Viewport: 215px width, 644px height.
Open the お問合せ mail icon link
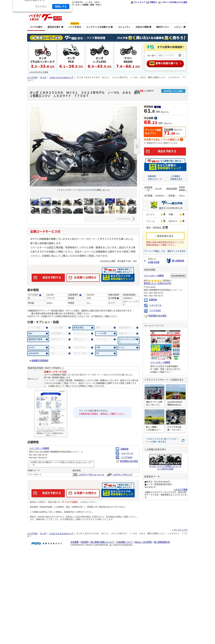(x=148, y=2)
